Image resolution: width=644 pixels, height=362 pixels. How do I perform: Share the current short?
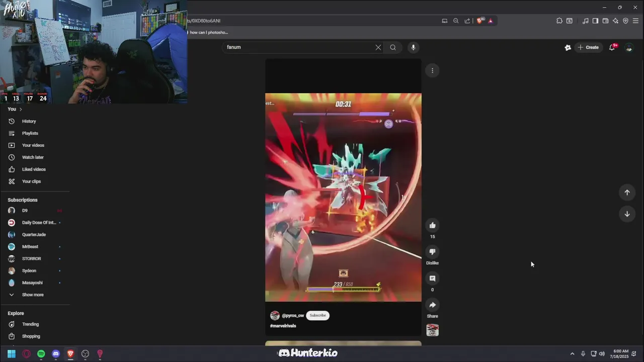coord(432,305)
